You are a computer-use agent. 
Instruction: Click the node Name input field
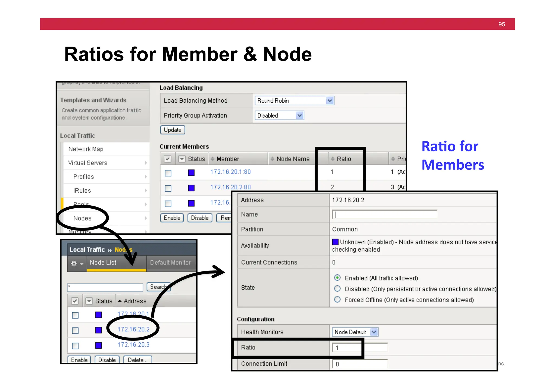click(x=385, y=214)
